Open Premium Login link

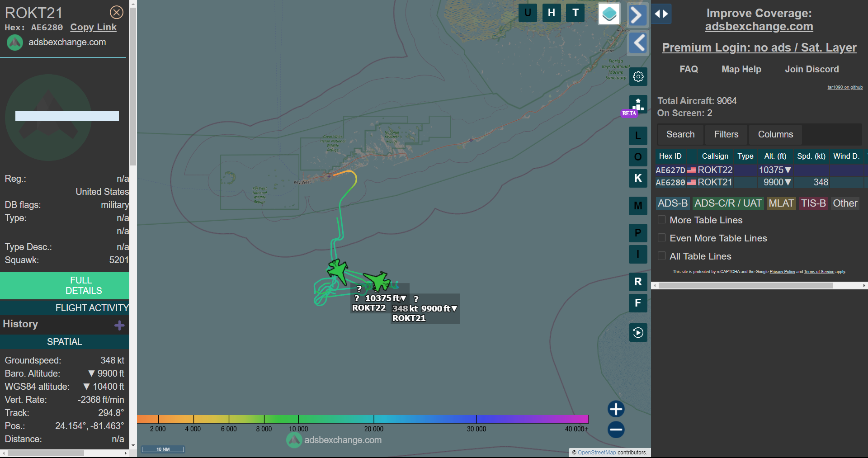click(x=759, y=47)
